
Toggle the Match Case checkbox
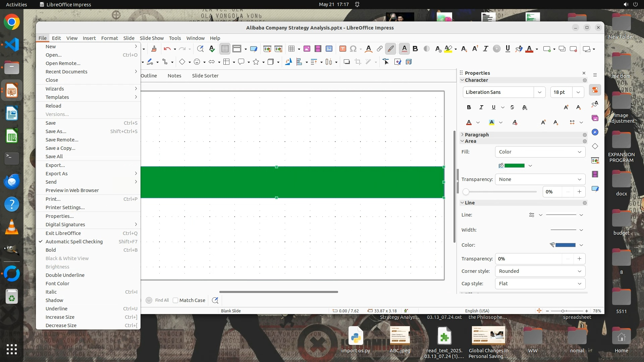coord(175,300)
